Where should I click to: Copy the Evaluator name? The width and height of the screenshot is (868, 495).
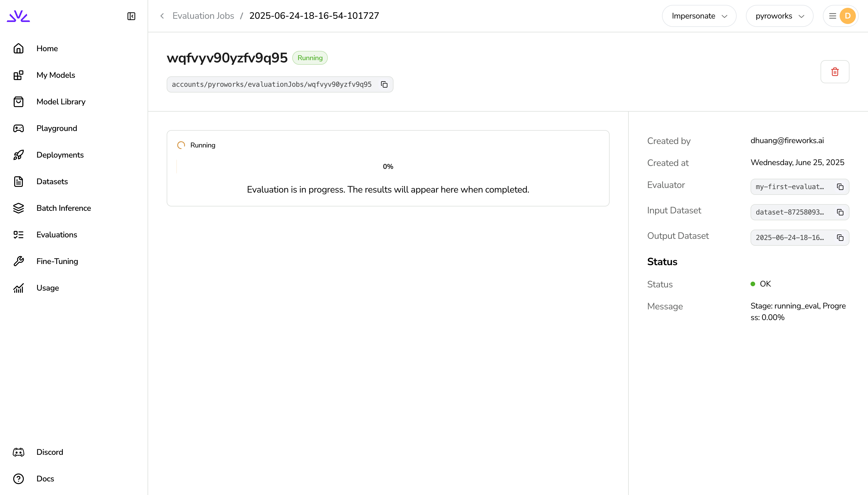pyautogui.click(x=840, y=187)
